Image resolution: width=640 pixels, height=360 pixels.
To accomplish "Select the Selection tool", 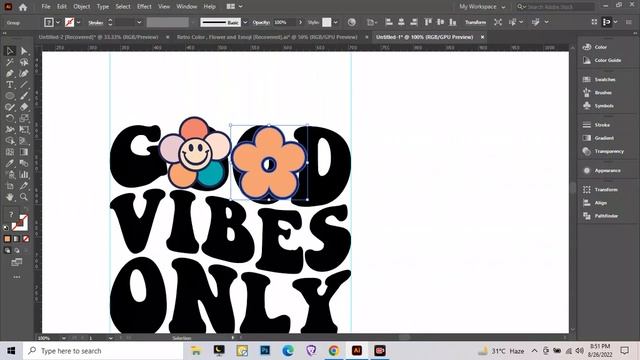I will click(x=10, y=51).
